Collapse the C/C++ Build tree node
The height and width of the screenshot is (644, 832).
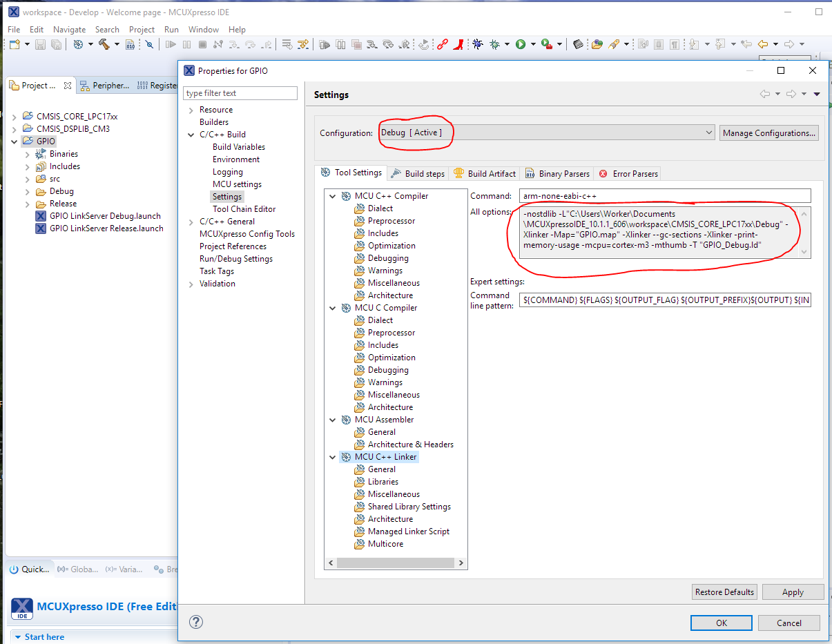tap(191, 135)
